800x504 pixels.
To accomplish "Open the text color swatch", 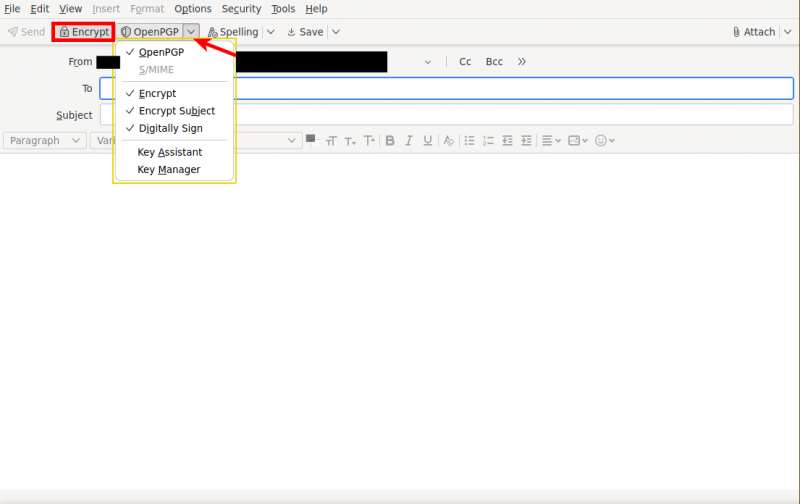I will pyautogui.click(x=311, y=139).
